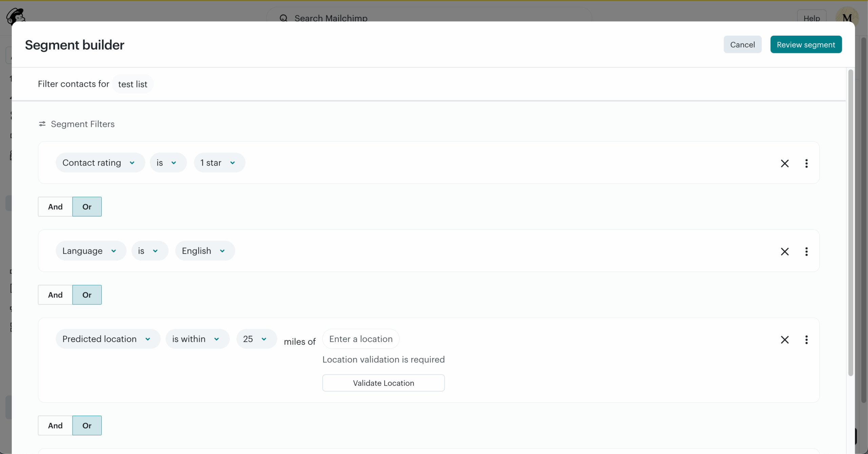Click the 'Filter contacts for' label

74,84
